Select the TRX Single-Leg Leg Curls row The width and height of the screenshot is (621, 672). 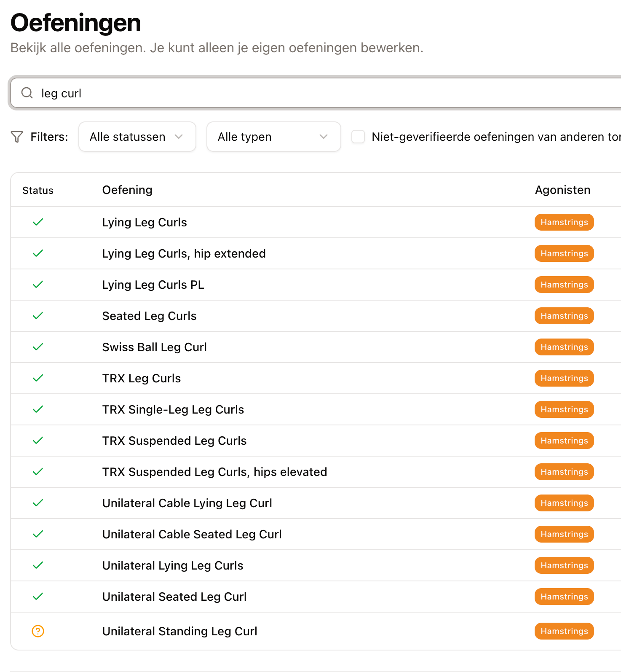click(x=316, y=409)
